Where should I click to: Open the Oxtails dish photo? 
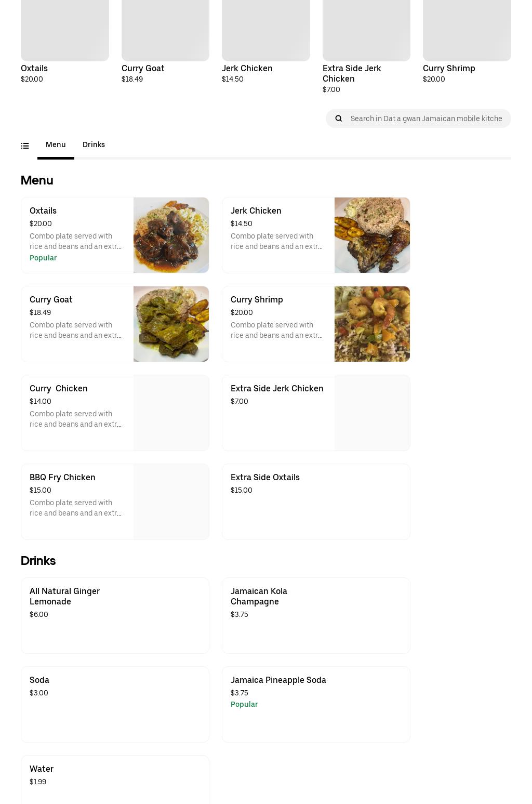[171, 235]
